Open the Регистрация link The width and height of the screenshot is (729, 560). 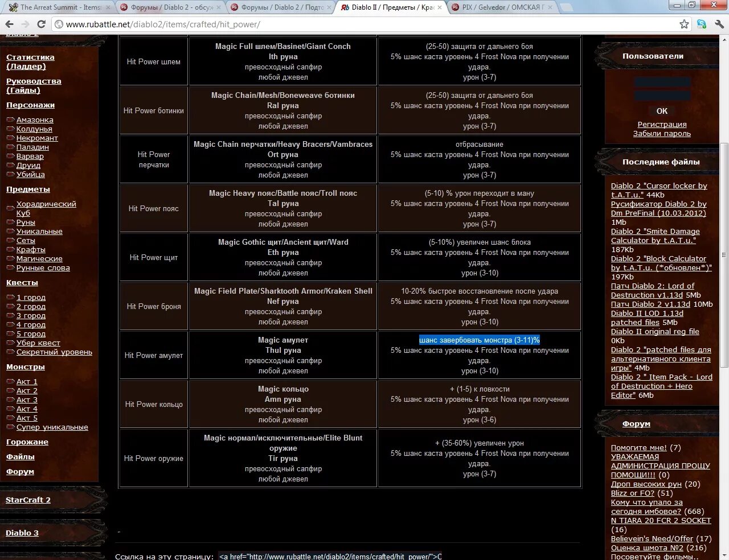click(662, 125)
